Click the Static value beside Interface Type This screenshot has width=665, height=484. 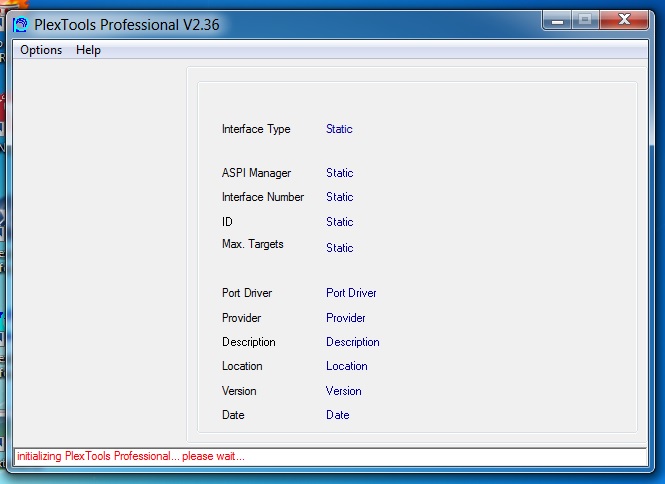[339, 129]
